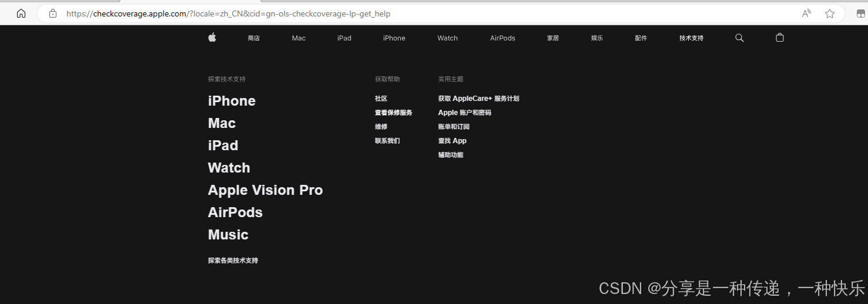Open the Mac item in top navigation bar
868x304 pixels.
[299, 38]
